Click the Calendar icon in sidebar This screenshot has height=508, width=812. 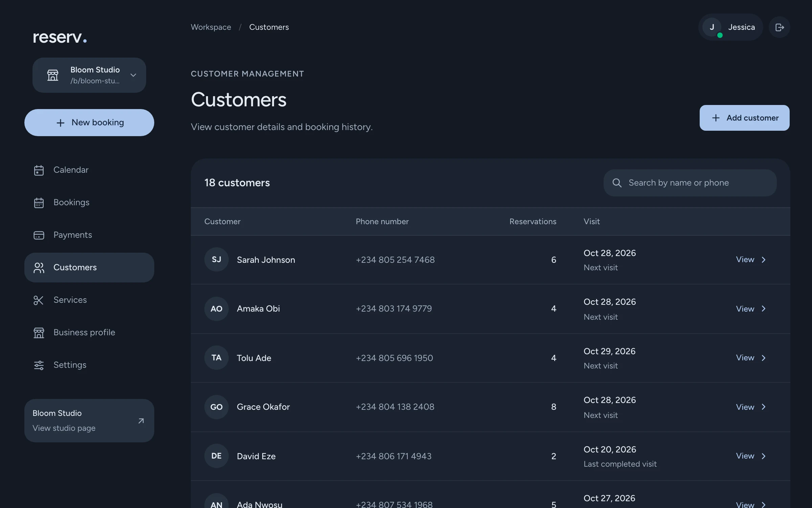[x=39, y=170]
